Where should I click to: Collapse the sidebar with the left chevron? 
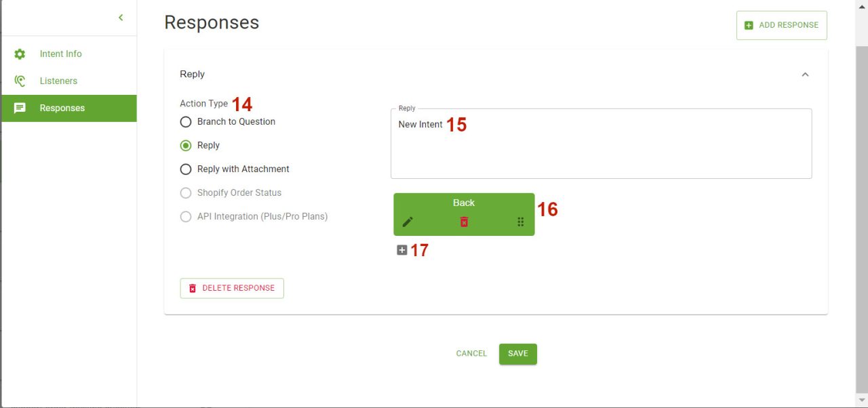pos(121,18)
